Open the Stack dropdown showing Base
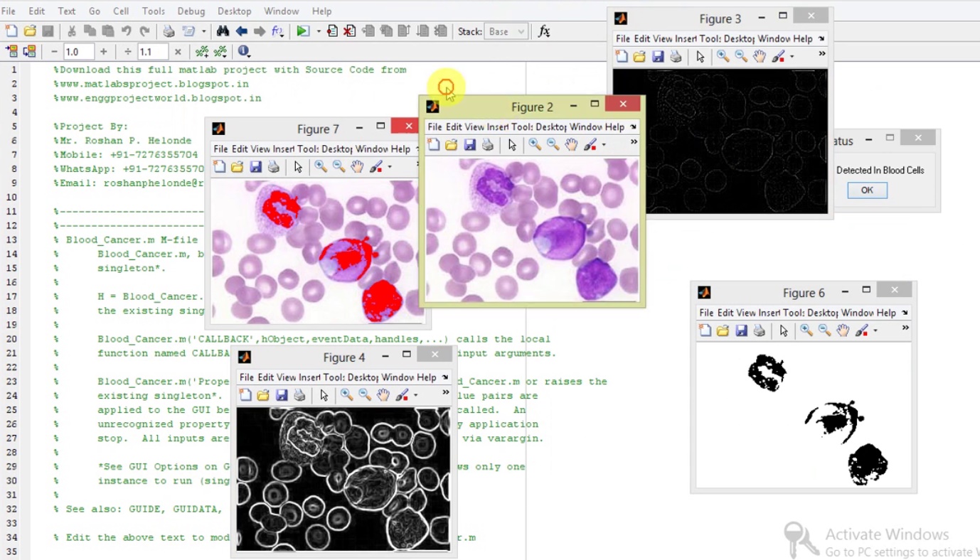980x560 pixels. point(506,31)
